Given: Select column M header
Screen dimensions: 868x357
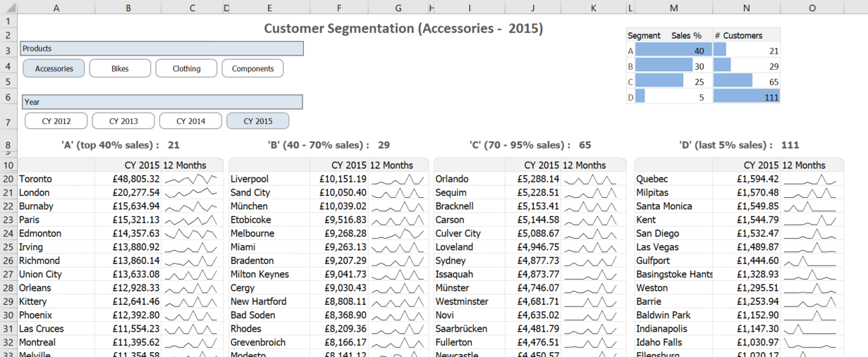Looking at the screenshot, I should (x=674, y=8).
